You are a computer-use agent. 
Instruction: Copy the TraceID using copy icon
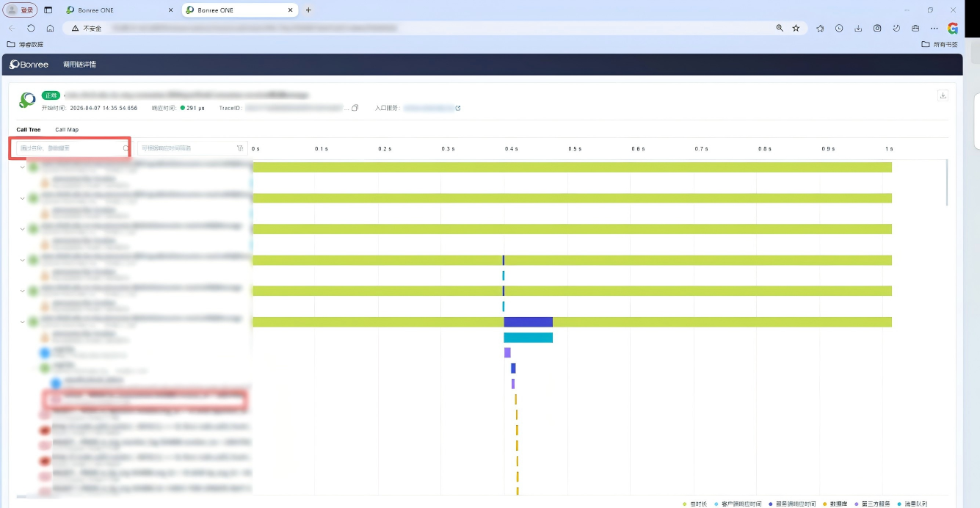pos(355,108)
